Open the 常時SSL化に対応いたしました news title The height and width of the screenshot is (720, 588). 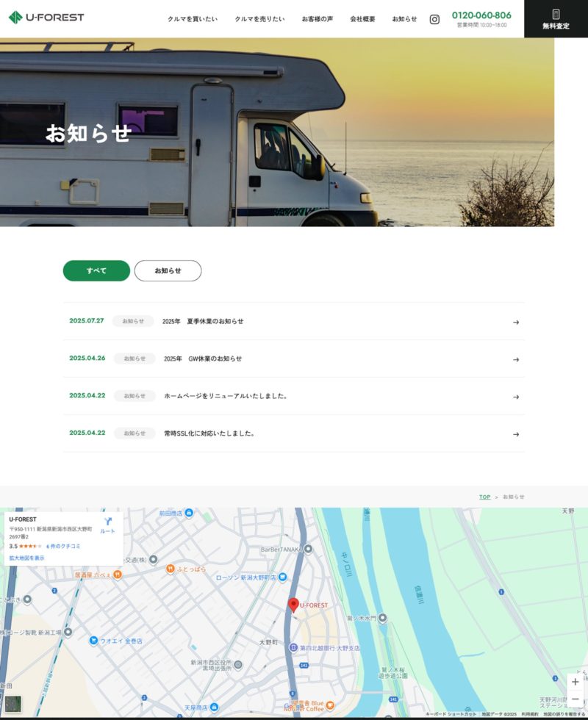209,433
